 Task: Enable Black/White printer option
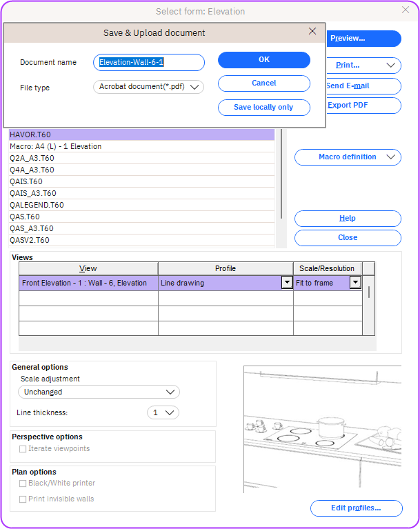(23, 483)
